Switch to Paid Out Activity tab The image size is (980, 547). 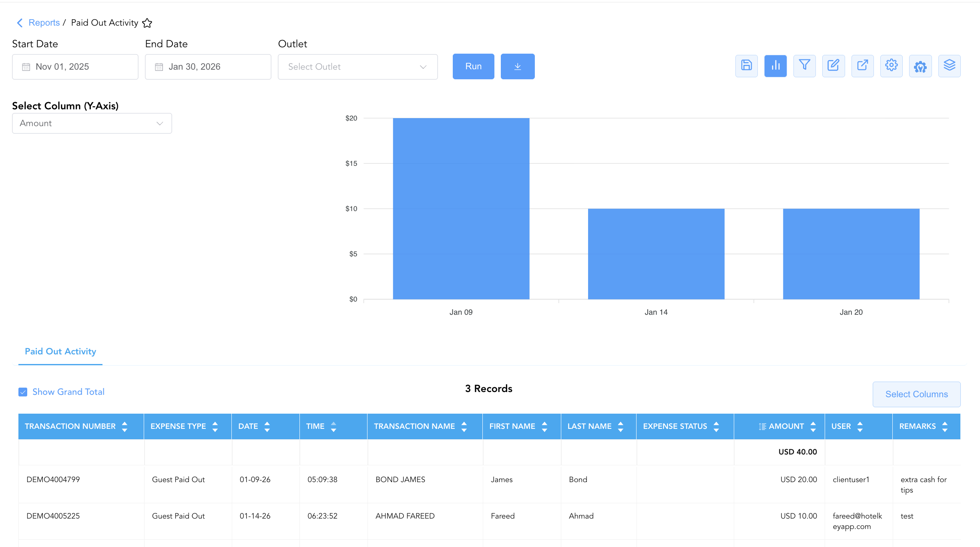[60, 352]
